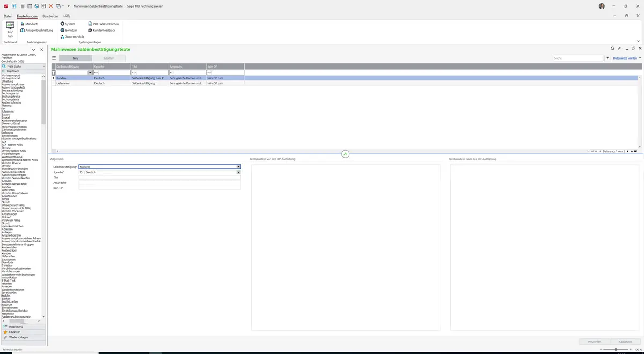This screenshot has width=644, height=354.
Task: Select the Lieferanten row in the grid
Action: coord(345,83)
